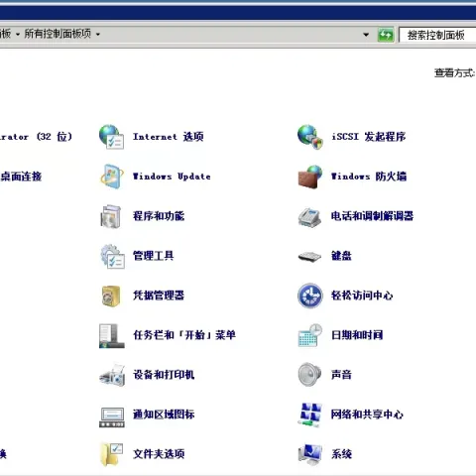
Task: Click the 凭据管理器 link
Action: [x=159, y=296]
